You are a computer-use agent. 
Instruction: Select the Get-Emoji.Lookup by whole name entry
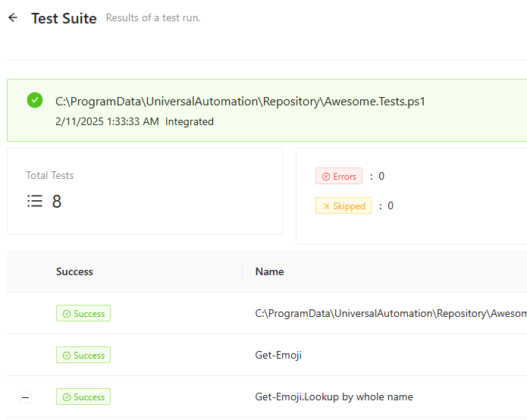(334, 396)
